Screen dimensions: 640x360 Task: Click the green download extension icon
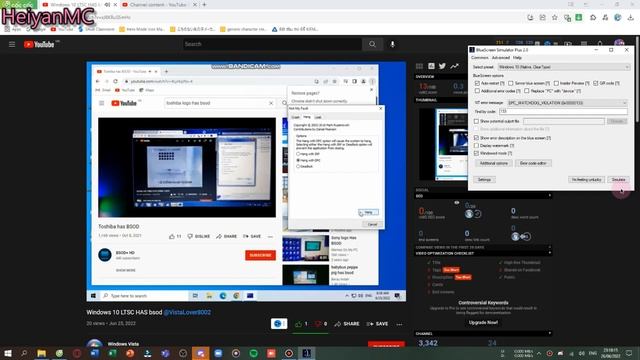coord(579,18)
